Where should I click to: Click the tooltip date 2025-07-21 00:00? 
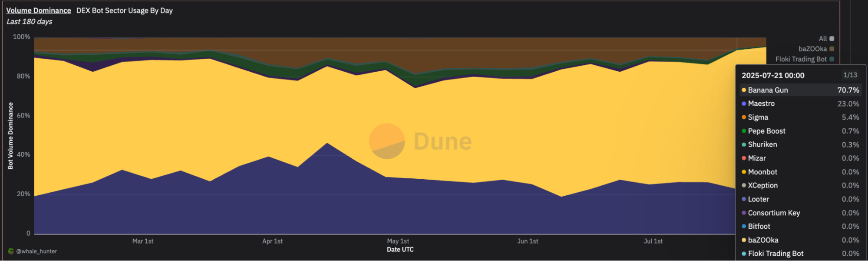(773, 75)
